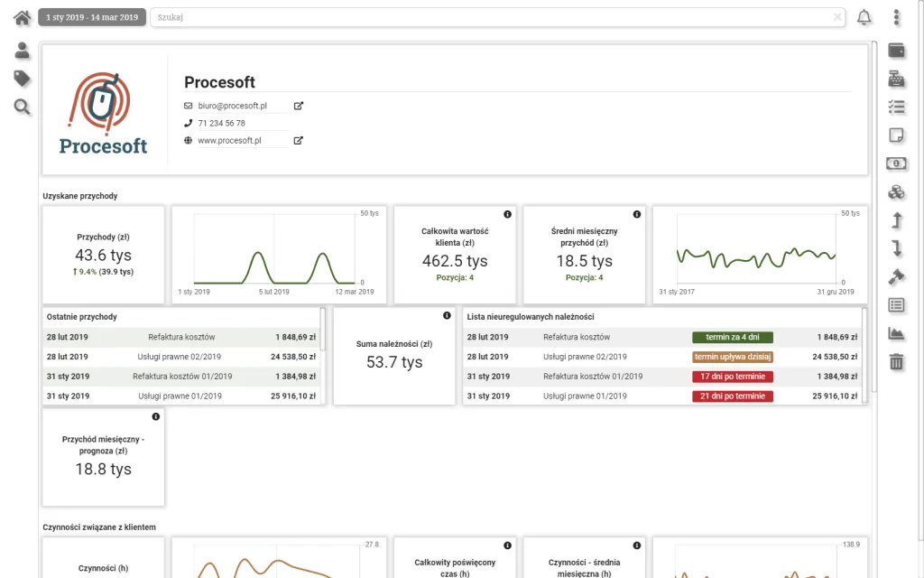Open date range 1 sty 2019 - 14 mar 2019
The image size is (924, 578).
coord(92,17)
